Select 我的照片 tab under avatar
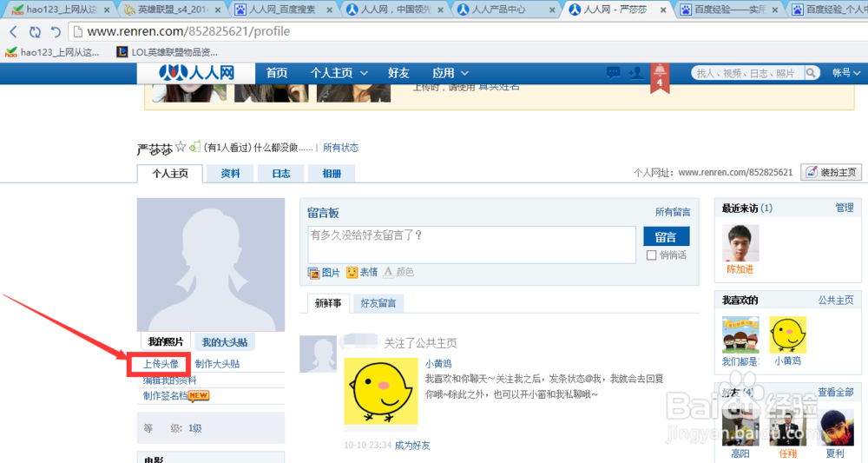Viewport: 868px width, 463px height. (x=166, y=341)
